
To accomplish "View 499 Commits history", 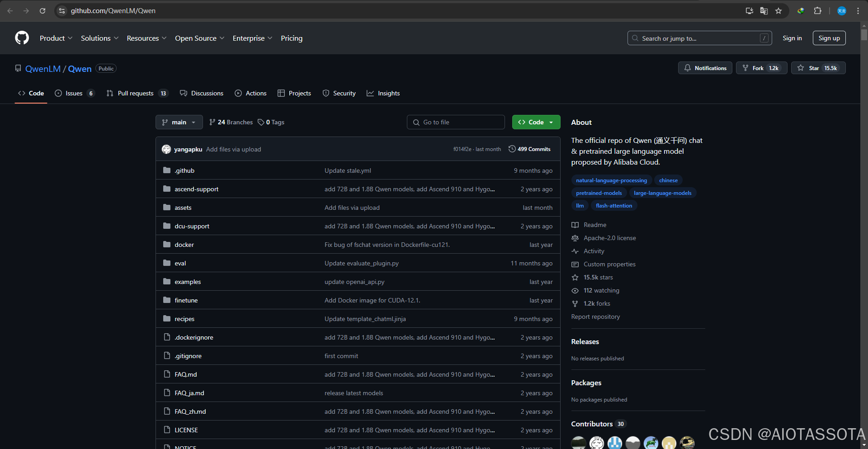I will (x=529, y=149).
